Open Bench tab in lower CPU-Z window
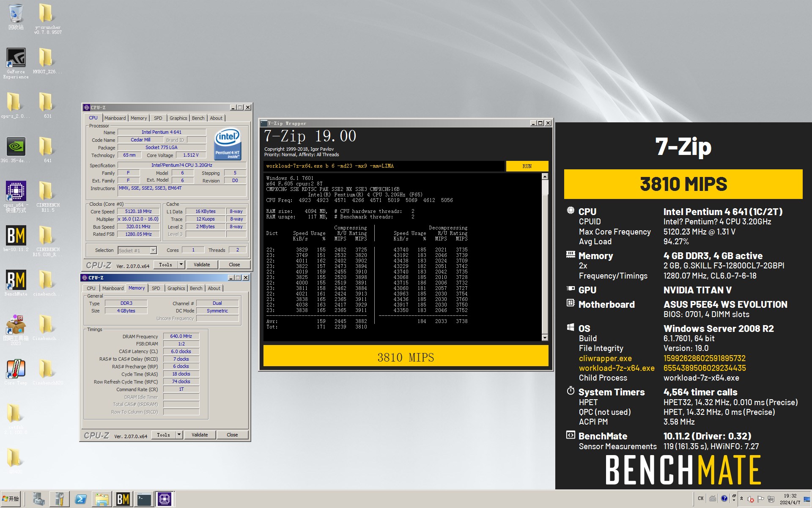The width and height of the screenshot is (812, 508). click(196, 288)
